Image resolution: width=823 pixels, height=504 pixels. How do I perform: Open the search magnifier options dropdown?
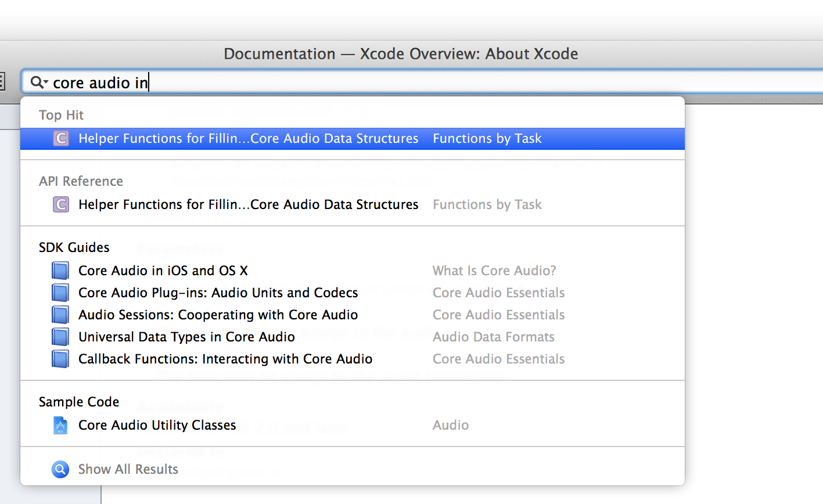click(x=39, y=82)
